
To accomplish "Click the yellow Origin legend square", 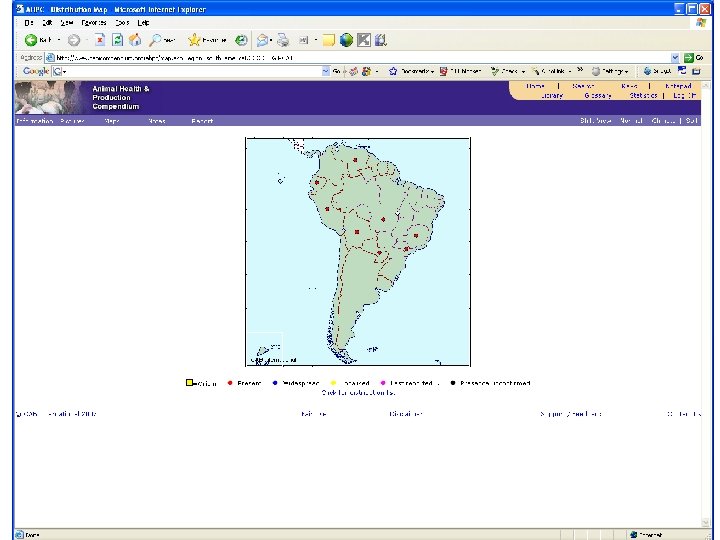I will point(189,382).
